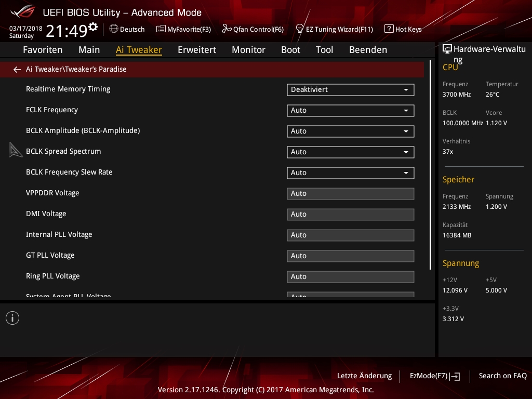Select the DMI Voltage label
The image size is (532, 399).
pyautogui.click(x=46, y=214)
